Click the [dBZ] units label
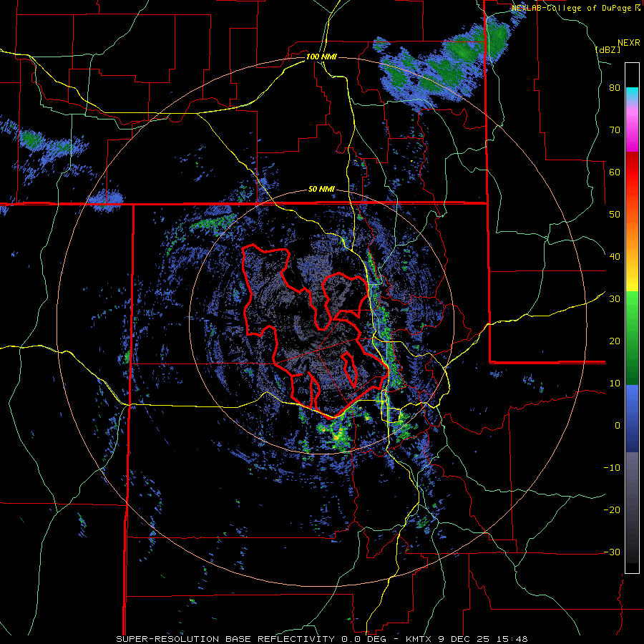The height and width of the screenshot is (644, 644). 608,49
